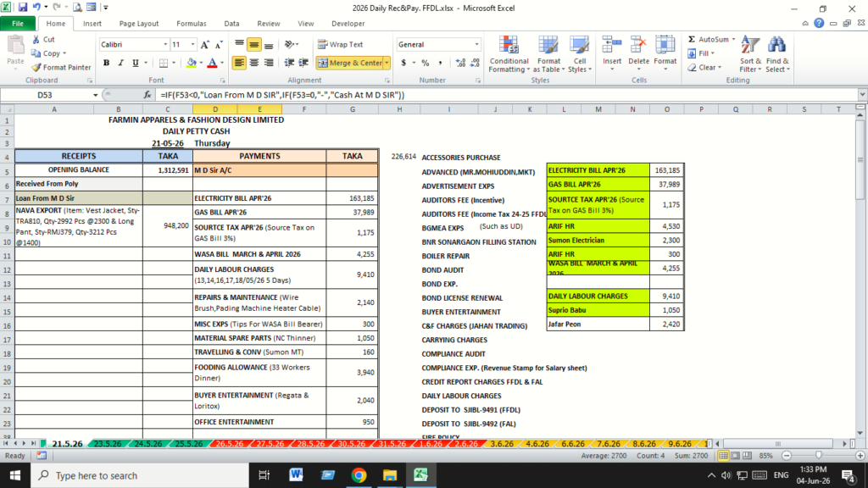The width and height of the screenshot is (868, 488).
Task: Click Insert cells button
Action: click(x=612, y=53)
